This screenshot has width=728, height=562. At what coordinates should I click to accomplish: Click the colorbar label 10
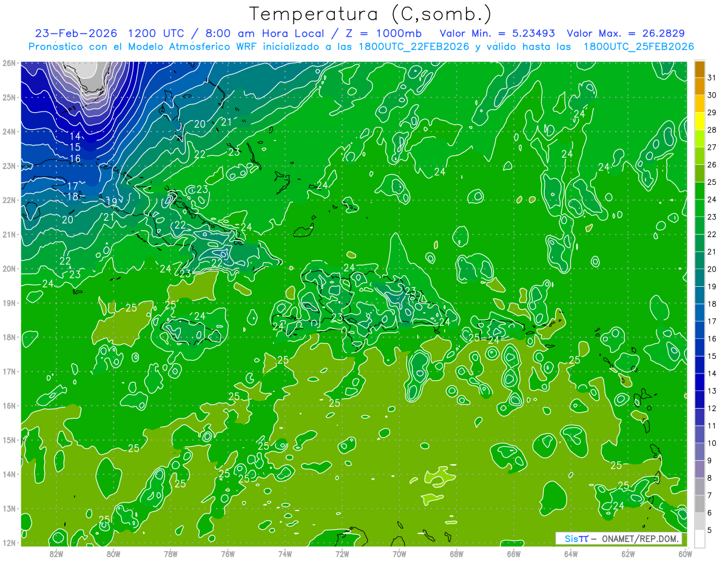tap(712, 444)
